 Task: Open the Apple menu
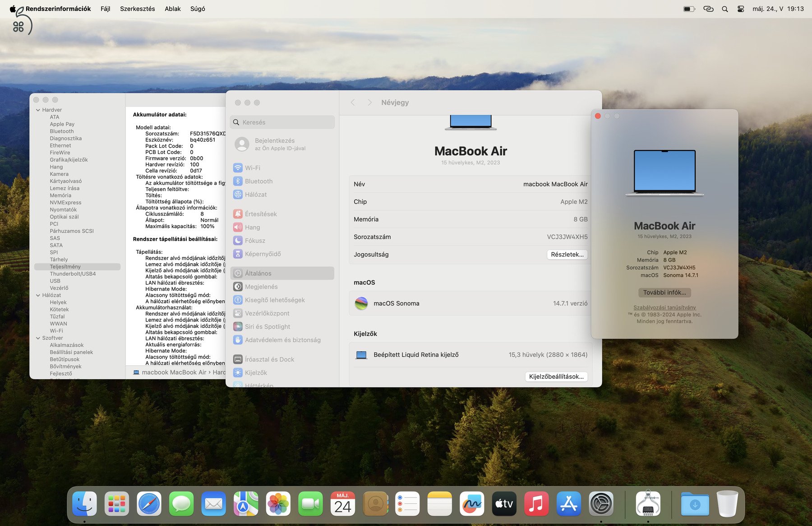click(x=13, y=9)
